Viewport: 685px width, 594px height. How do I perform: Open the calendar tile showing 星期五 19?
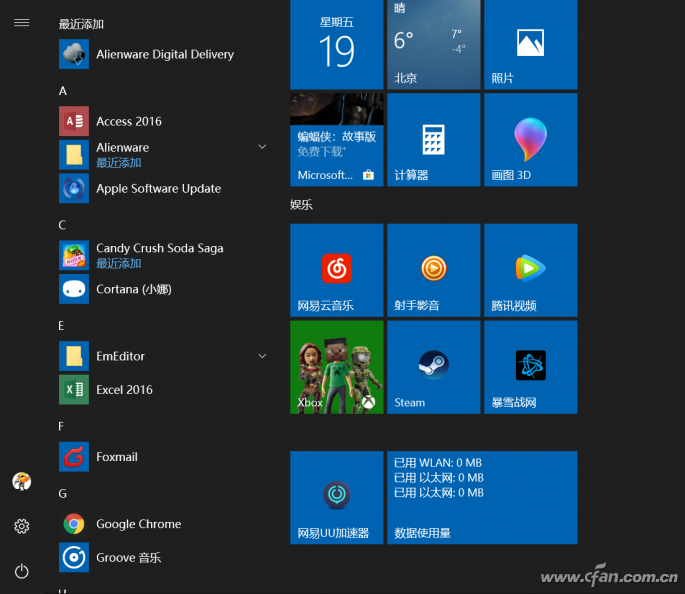(337, 44)
